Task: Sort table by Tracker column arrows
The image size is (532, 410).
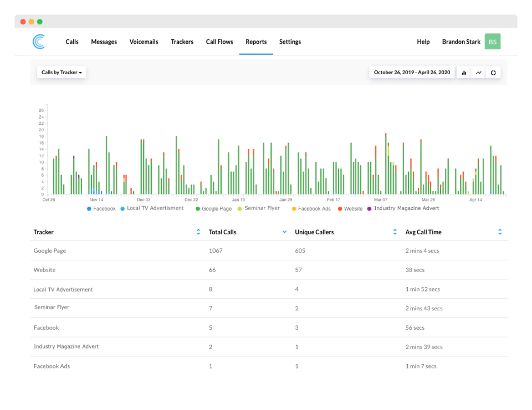Action: coord(198,232)
